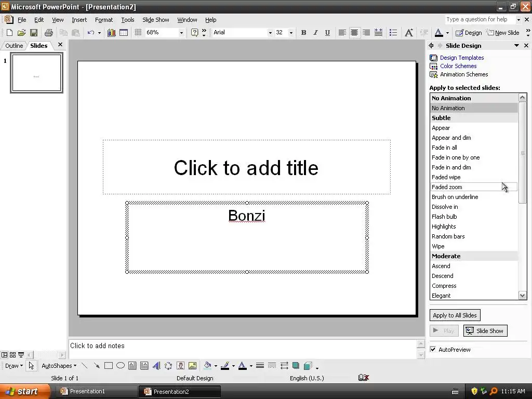
Task: Insert a diagram or organization chart
Action: point(168,366)
